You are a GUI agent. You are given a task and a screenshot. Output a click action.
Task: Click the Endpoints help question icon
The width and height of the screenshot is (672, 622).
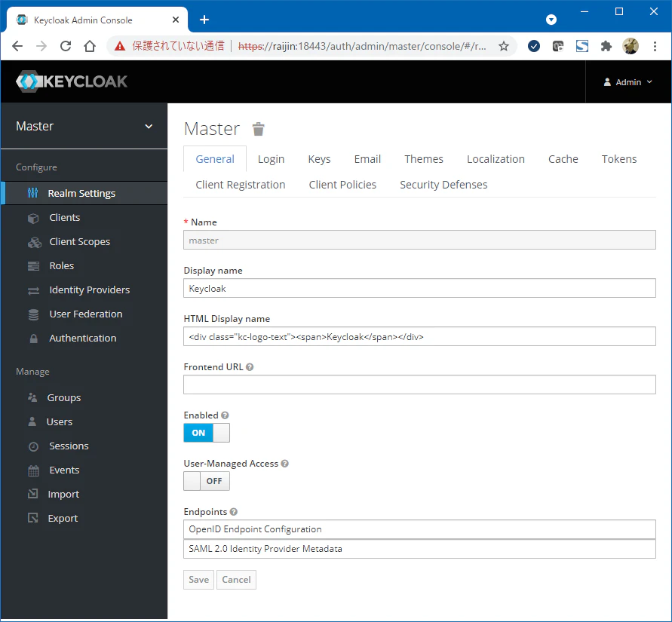click(x=234, y=511)
